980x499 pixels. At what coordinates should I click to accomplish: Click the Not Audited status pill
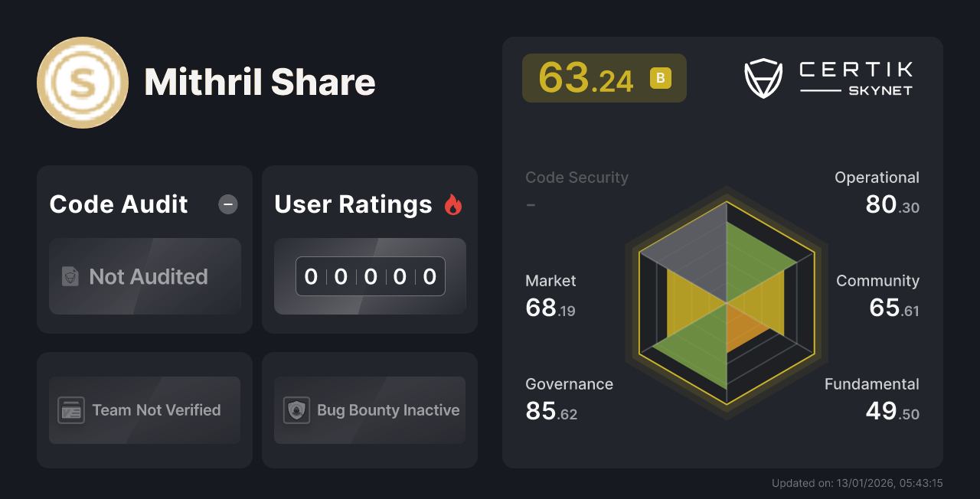(145, 276)
